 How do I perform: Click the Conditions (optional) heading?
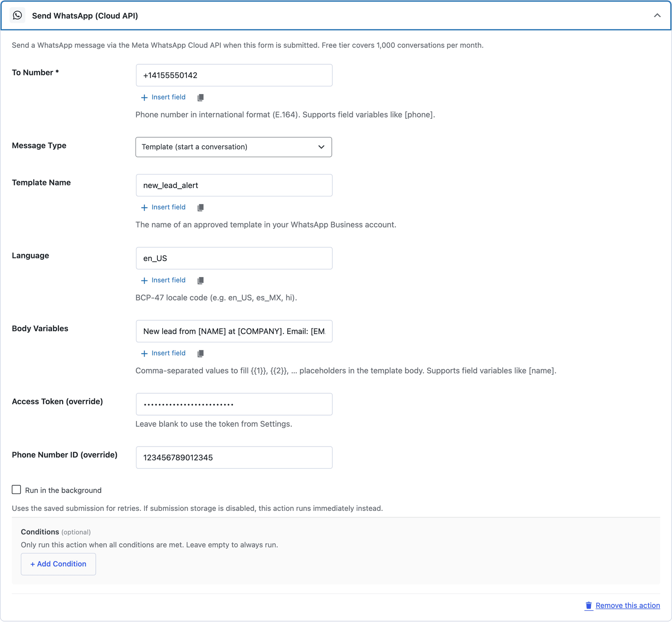coord(56,532)
